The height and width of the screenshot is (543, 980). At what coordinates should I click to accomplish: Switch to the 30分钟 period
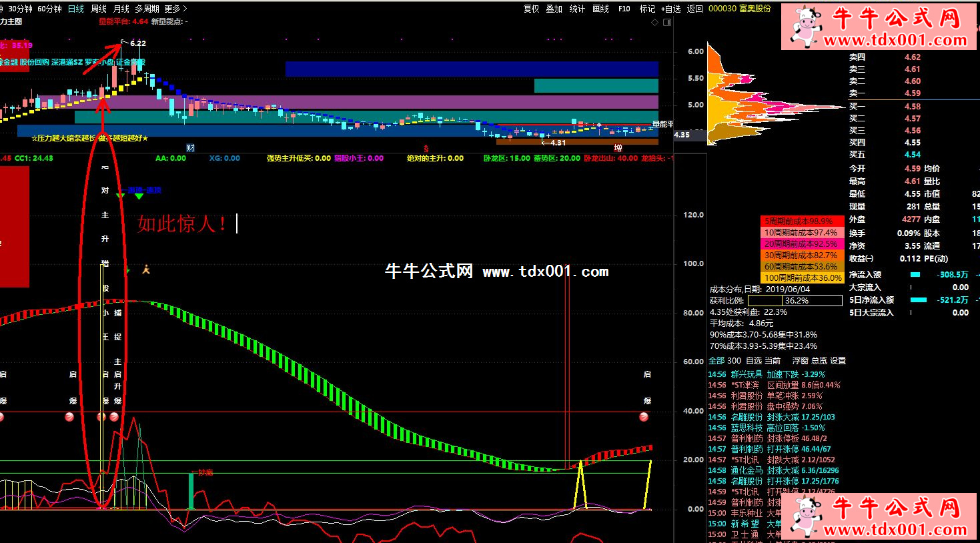[20, 9]
